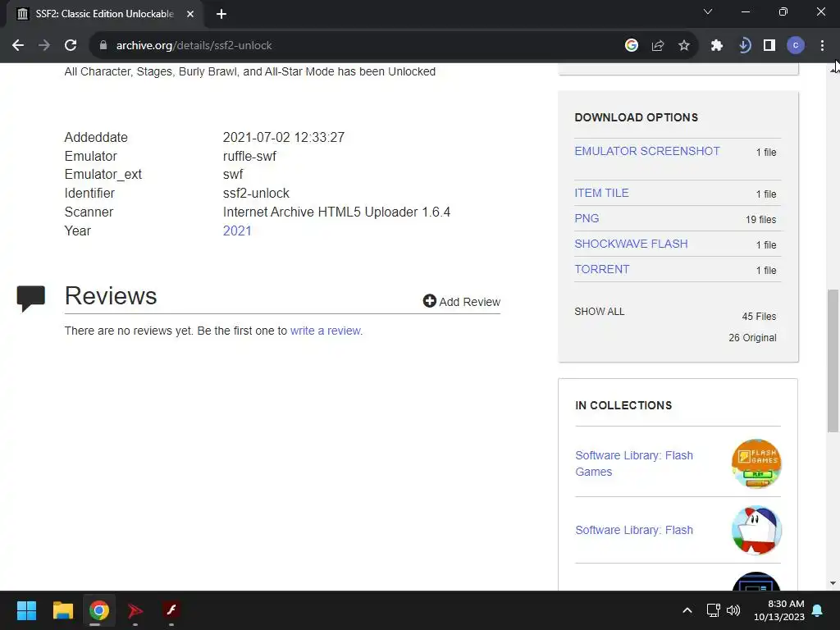The image size is (840, 630).
Task: Click the Add Review plus icon
Action: [x=429, y=301]
